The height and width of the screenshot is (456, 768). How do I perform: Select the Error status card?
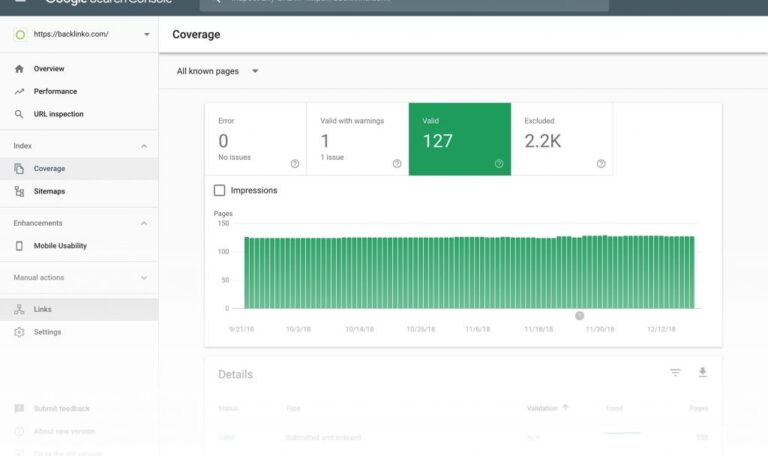tap(256, 139)
